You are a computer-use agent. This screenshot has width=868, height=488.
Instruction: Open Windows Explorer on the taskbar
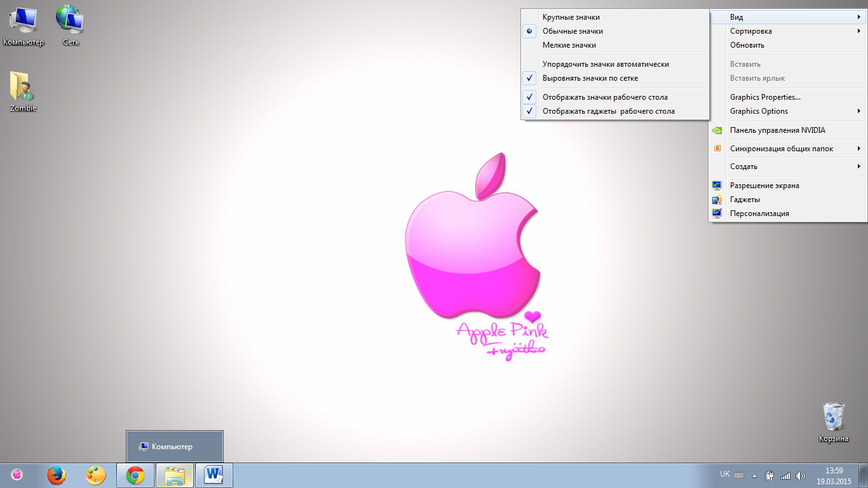coord(174,475)
